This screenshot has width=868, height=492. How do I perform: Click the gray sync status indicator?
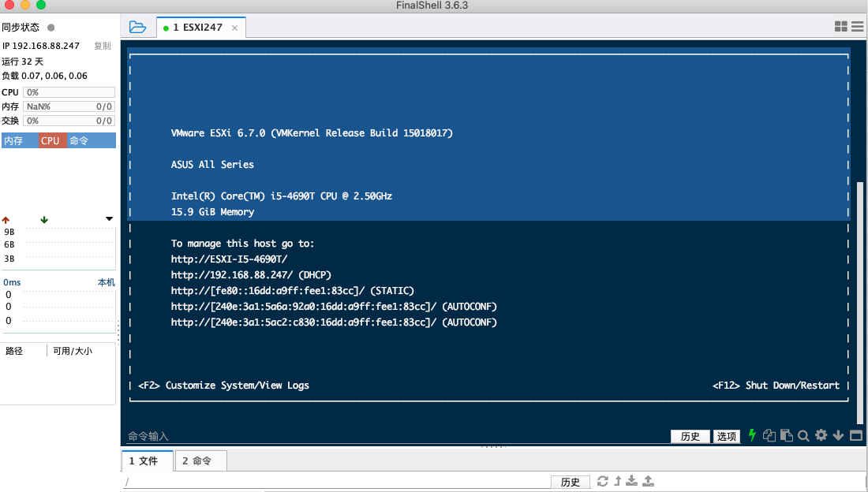point(51,27)
